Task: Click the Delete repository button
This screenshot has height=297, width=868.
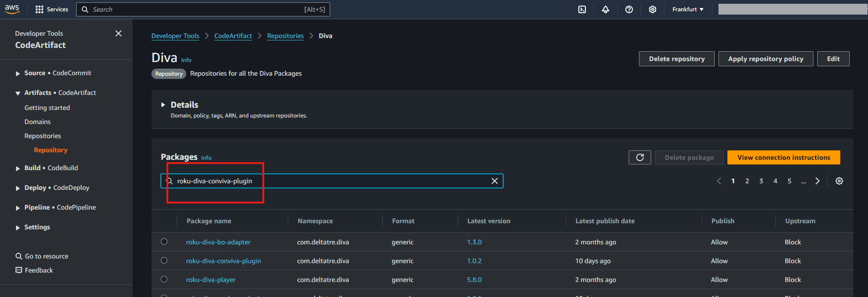Action: tap(677, 59)
